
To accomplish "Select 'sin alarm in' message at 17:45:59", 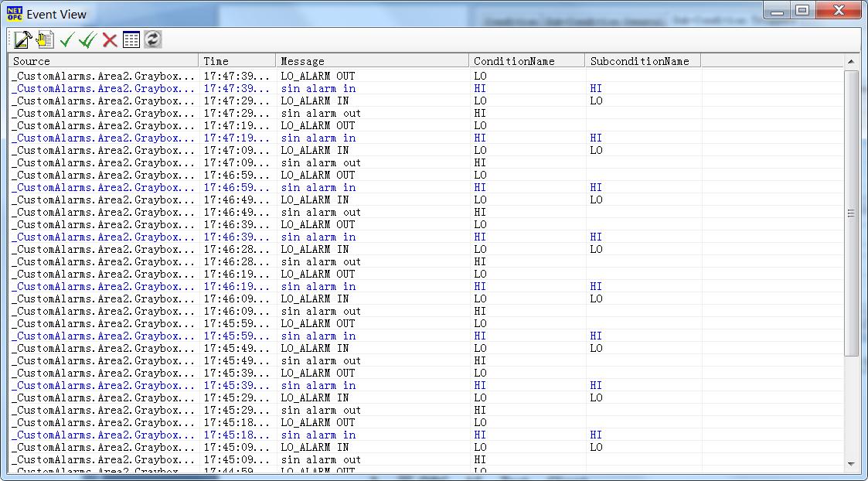I will [x=318, y=336].
